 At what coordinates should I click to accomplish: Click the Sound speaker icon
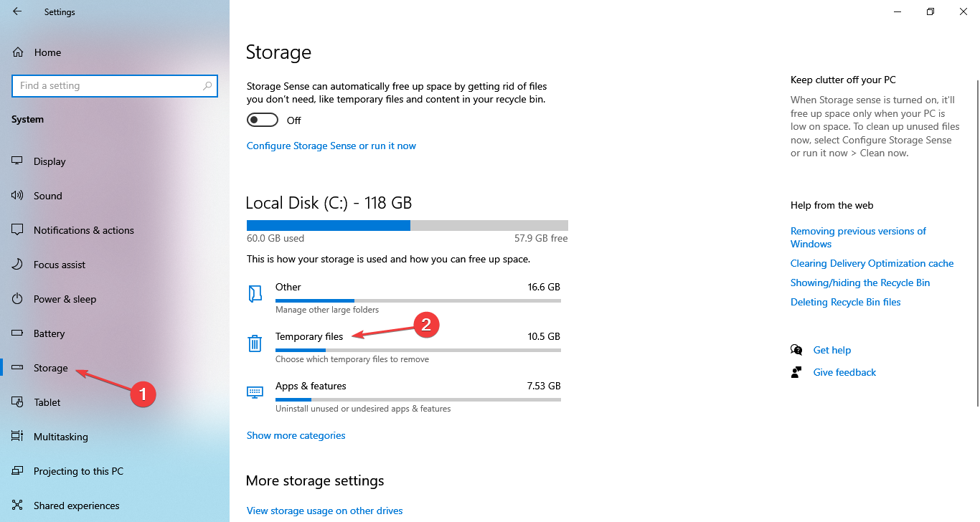(18, 196)
